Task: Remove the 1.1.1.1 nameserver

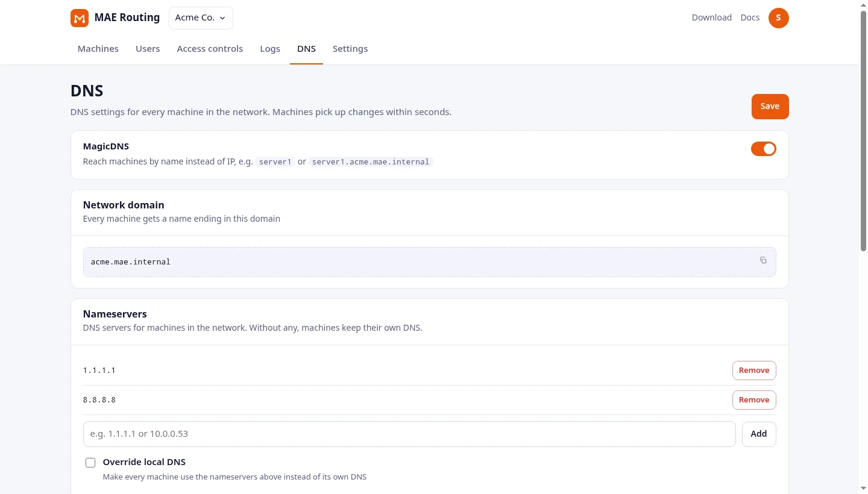Action: click(754, 370)
